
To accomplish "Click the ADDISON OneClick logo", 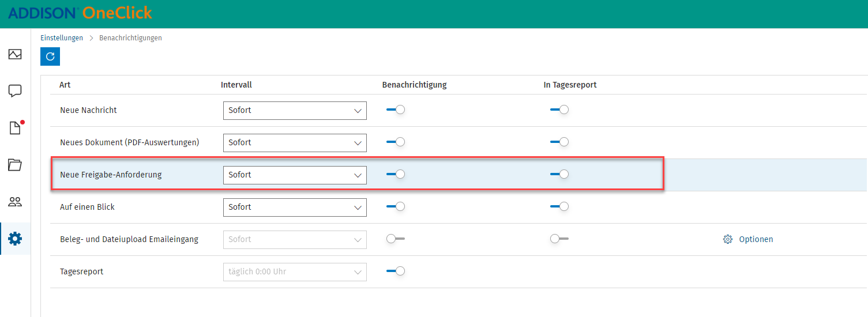I will click(80, 13).
